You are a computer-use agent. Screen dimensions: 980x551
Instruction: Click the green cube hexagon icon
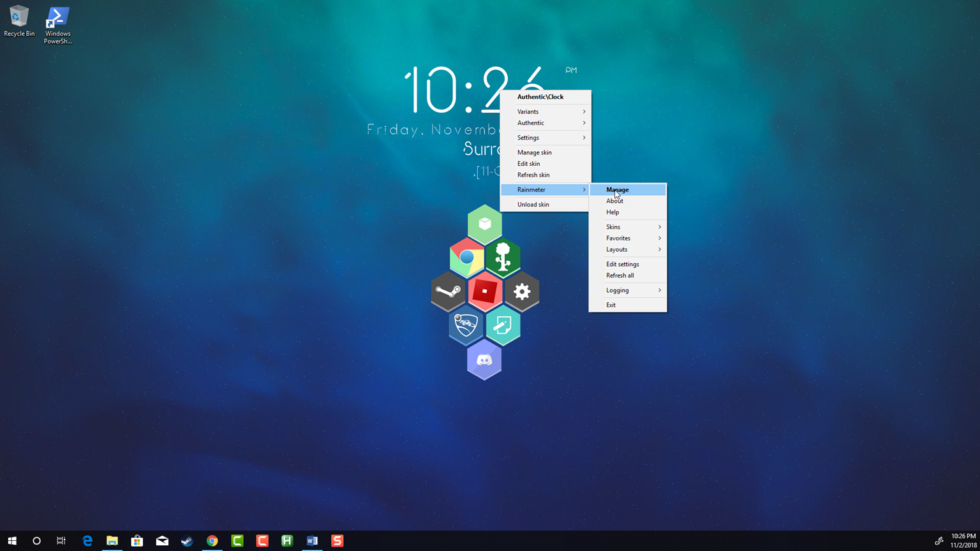[485, 224]
